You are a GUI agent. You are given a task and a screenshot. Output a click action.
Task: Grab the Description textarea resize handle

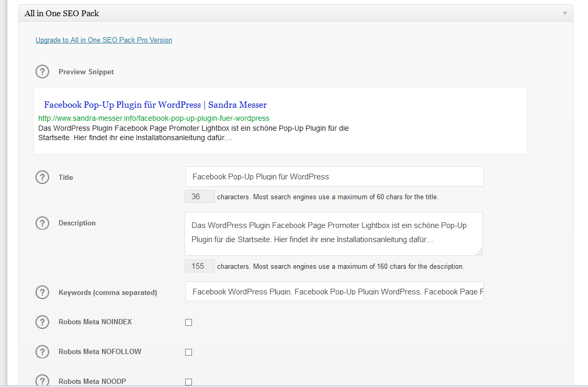click(478, 252)
